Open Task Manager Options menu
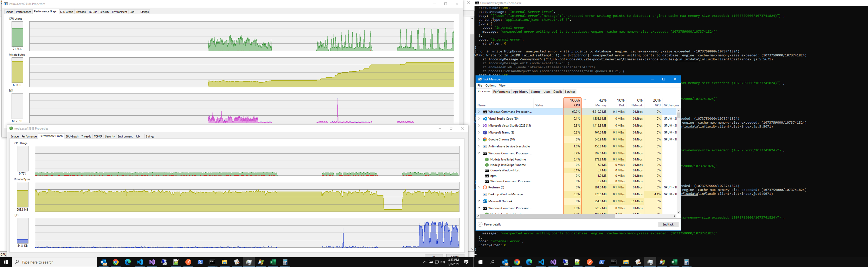 pyautogui.click(x=490, y=86)
